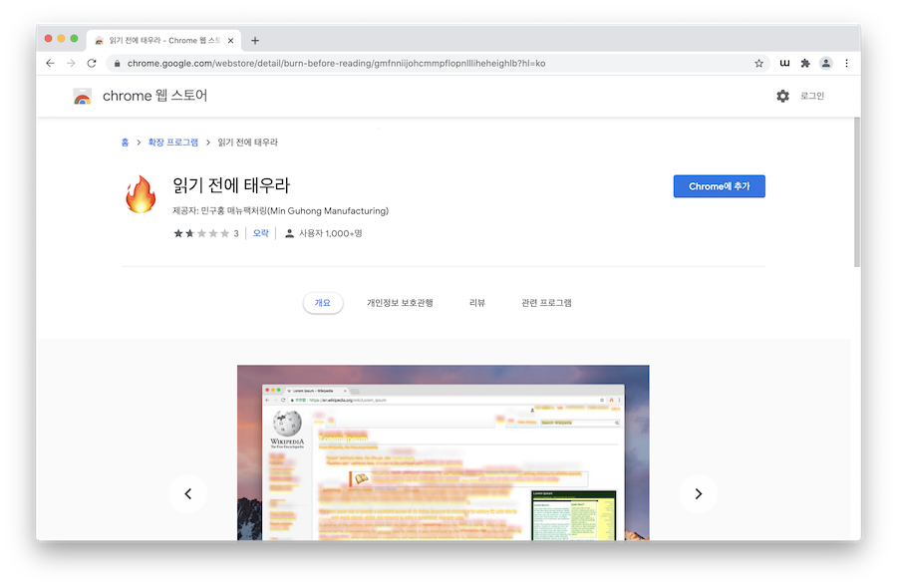Image resolution: width=897 pixels, height=588 pixels.
Task: Minimize the Chrome window with yellow button
Action: [x=61, y=38]
